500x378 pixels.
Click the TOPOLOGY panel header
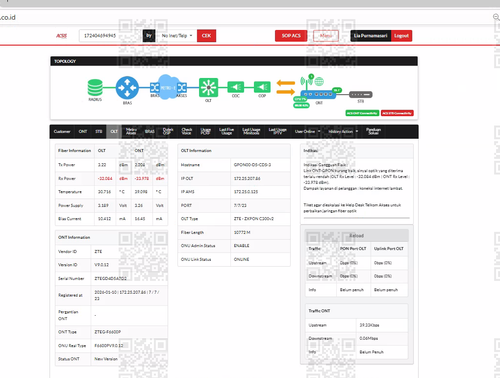(234, 61)
